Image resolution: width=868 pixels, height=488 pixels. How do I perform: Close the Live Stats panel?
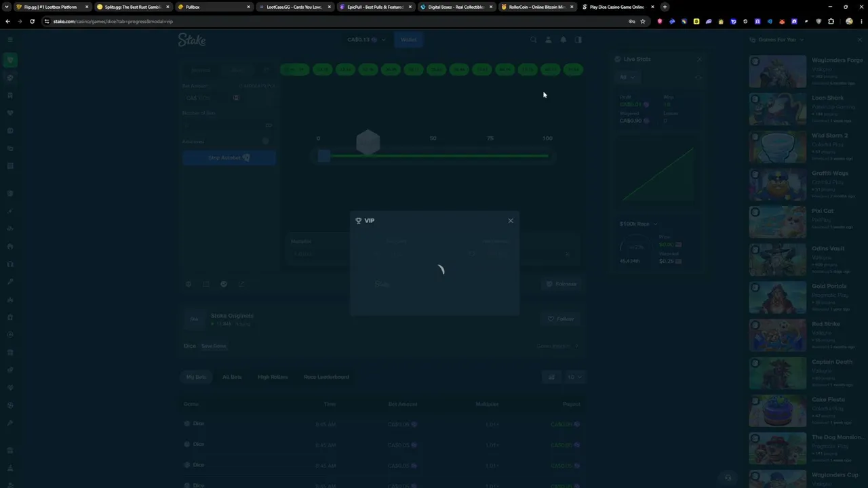tap(699, 59)
